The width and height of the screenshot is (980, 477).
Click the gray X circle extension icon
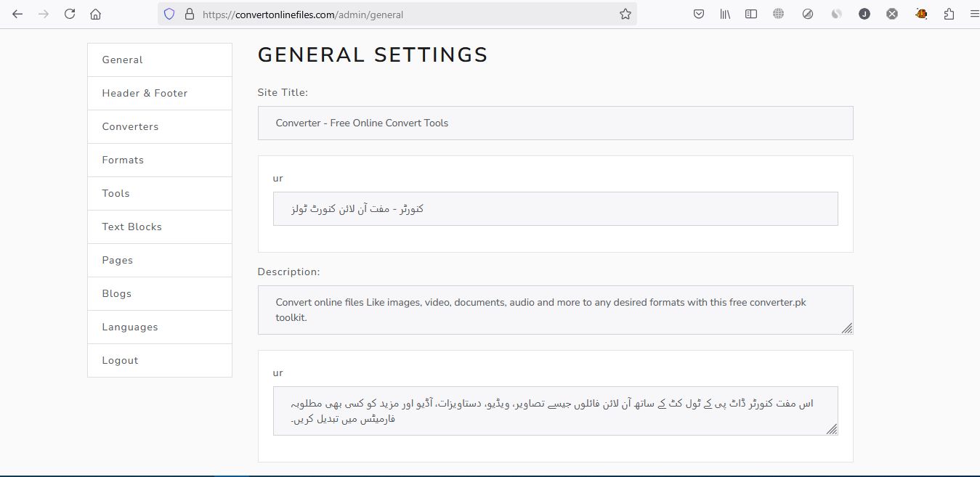click(x=892, y=14)
